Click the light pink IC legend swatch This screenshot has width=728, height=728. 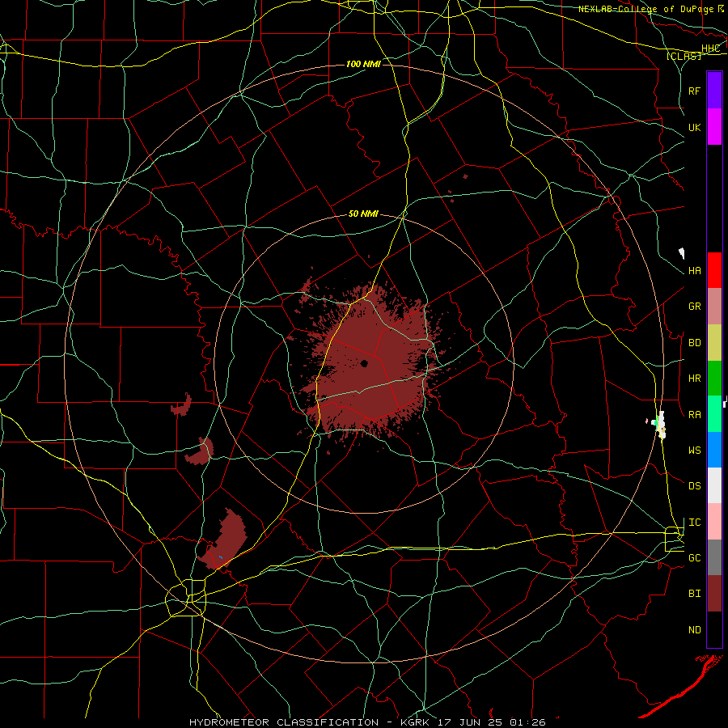(714, 522)
